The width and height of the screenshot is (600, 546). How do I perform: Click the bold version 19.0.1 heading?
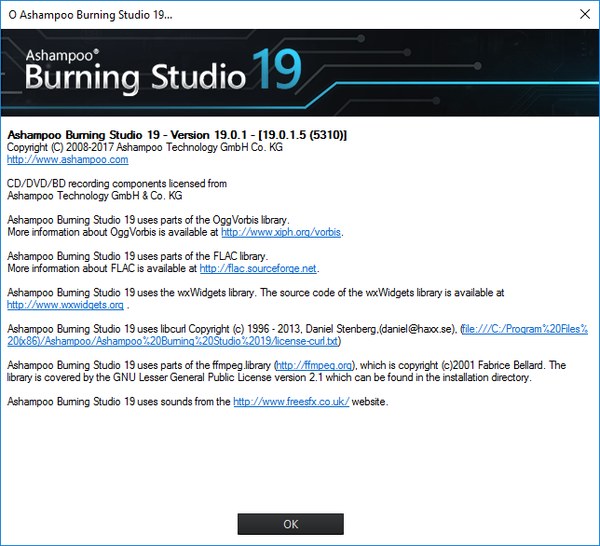[x=177, y=135]
